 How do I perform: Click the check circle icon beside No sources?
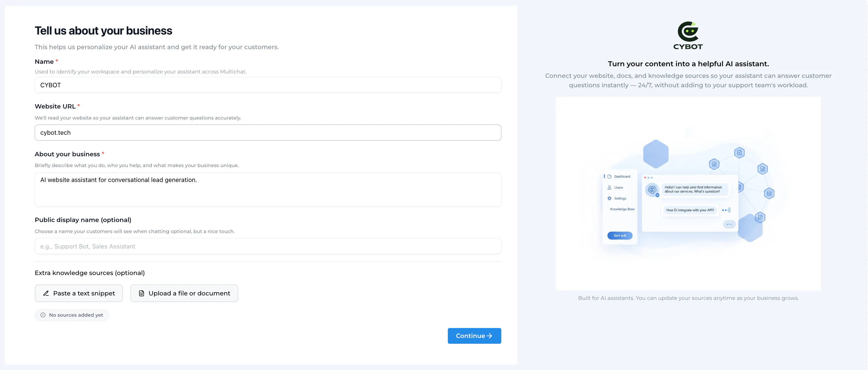pyautogui.click(x=43, y=315)
